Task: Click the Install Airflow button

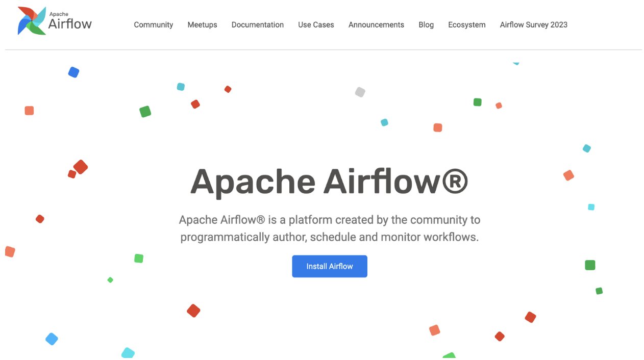Action: [330, 266]
